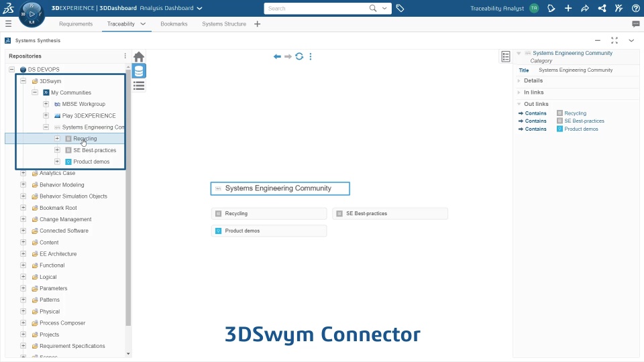Switch to the Bookmarks tab
Viewport: 644px width, 362px height.
(x=174, y=24)
